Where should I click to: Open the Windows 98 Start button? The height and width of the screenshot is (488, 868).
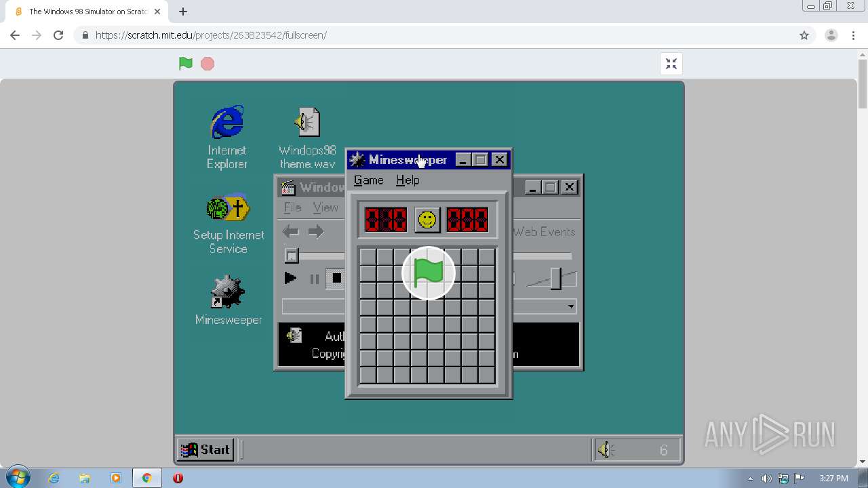point(206,449)
